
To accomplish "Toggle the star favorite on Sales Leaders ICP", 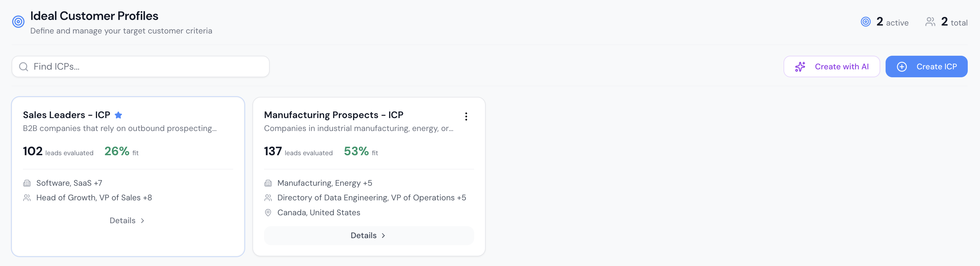I will pyautogui.click(x=119, y=115).
